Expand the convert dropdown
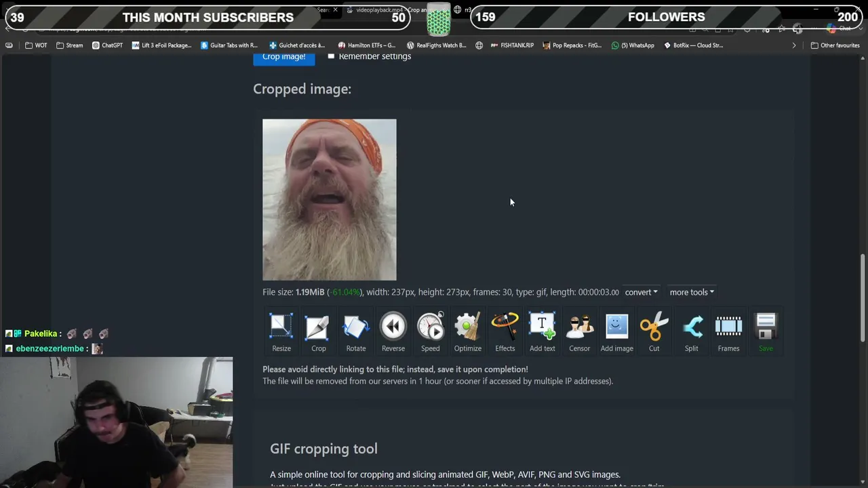This screenshot has width=868, height=488. point(642,292)
